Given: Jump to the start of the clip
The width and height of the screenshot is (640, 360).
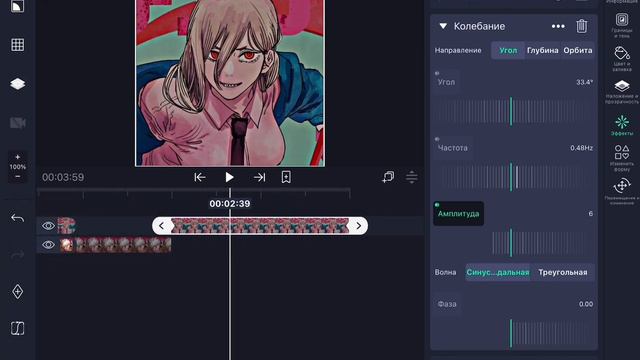Looking at the screenshot, I should click(x=200, y=177).
